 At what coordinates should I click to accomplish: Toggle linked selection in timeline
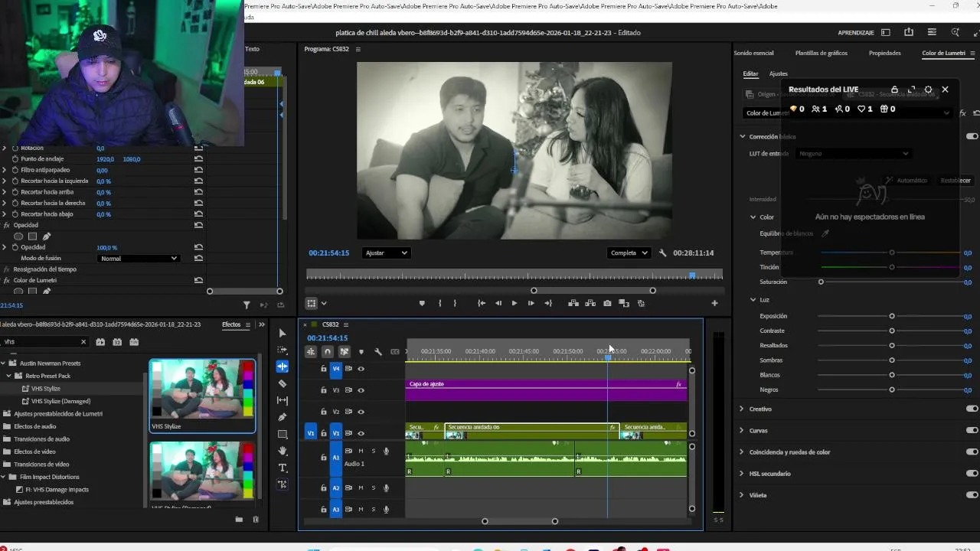(x=345, y=352)
